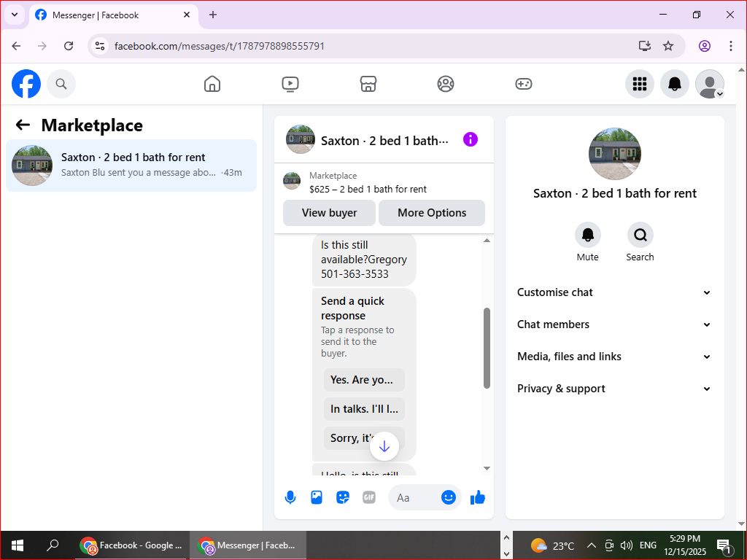Screen dimensions: 747x560
Task: Open the Facebook logo home link
Action: click(x=26, y=84)
